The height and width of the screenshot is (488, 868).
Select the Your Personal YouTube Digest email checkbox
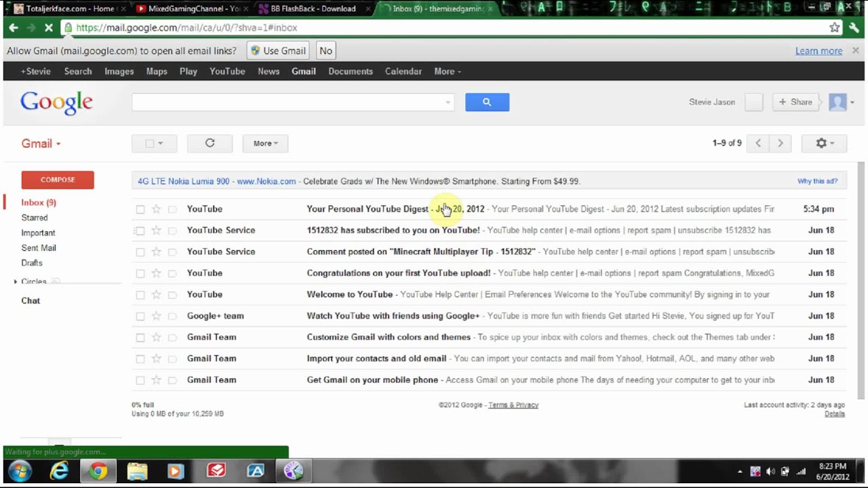[x=140, y=209]
